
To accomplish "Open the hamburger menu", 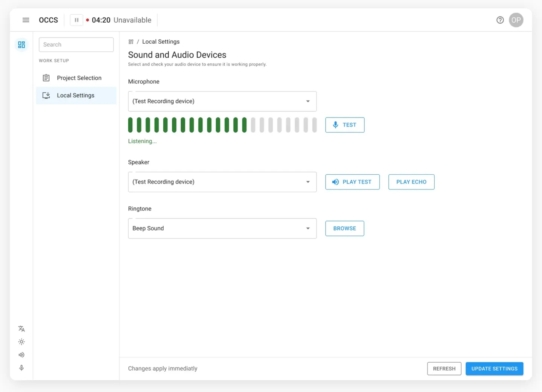I will (x=26, y=20).
